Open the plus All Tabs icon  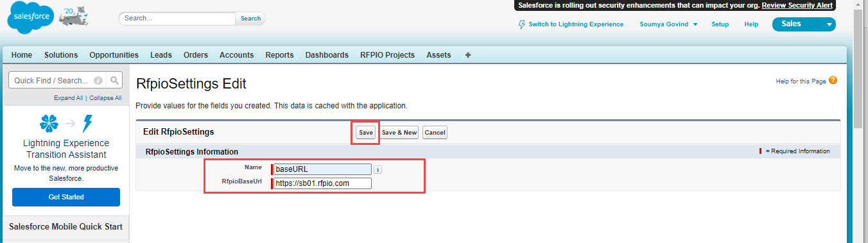point(468,55)
